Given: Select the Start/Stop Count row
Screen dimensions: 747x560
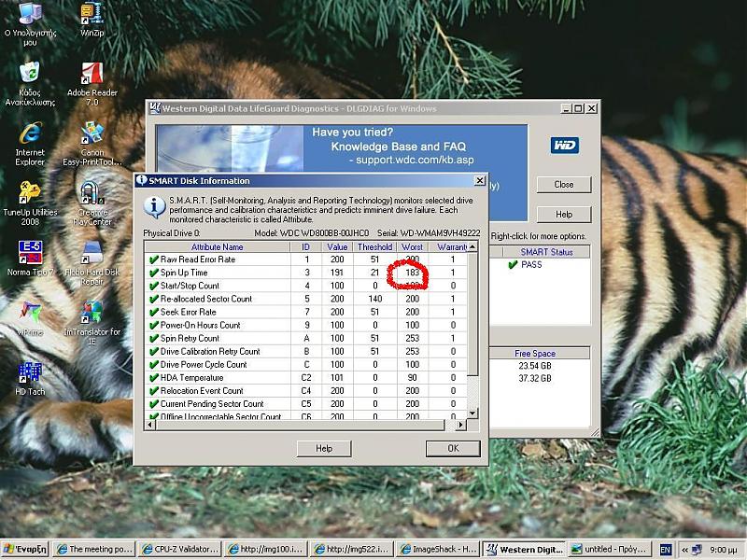Looking at the screenshot, I should click(x=305, y=286).
